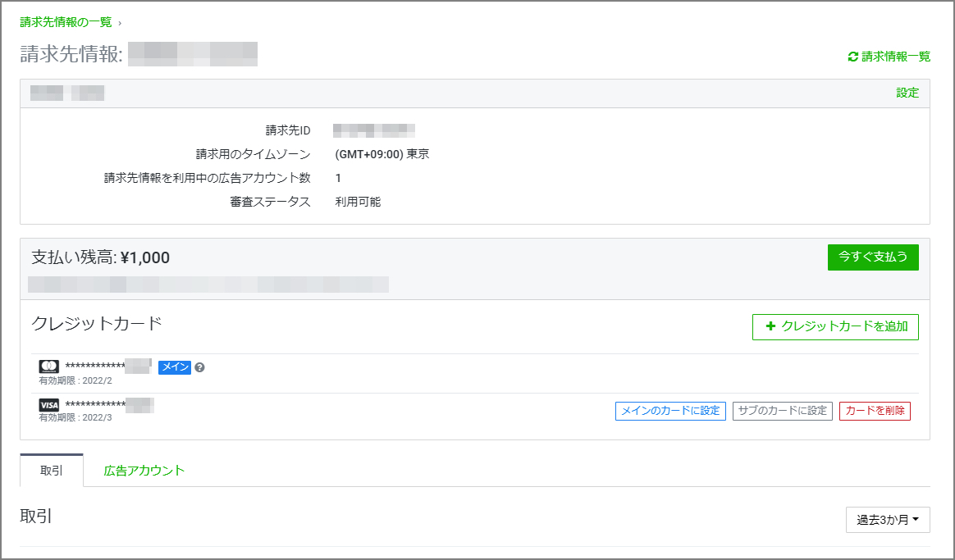Viewport: 955px width, 560px height.
Task: Select the masked VISA card number
Action: click(109, 404)
